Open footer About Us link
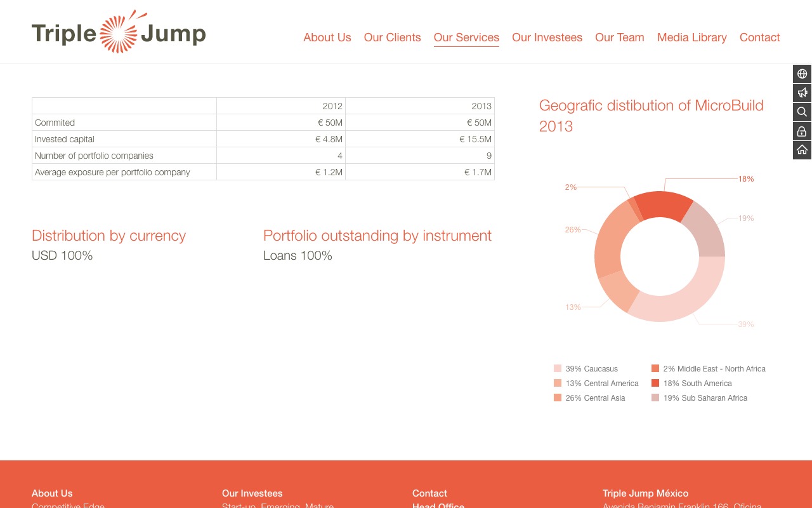 click(x=52, y=493)
